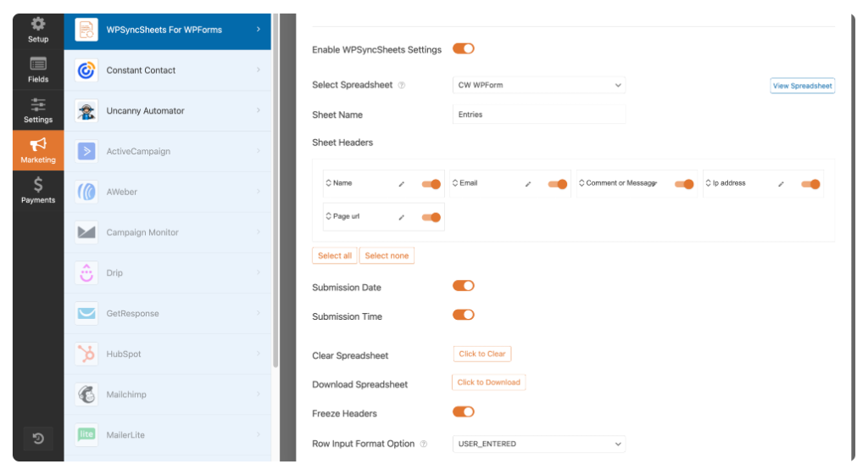868x475 pixels.
Task: Switch to the Settings sidebar tab
Action: [x=38, y=111]
